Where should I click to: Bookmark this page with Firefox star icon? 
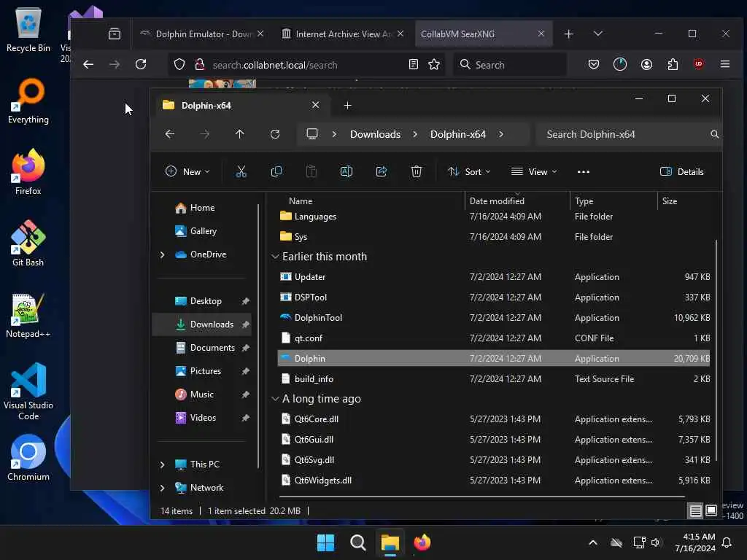pyautogui.click(x=434, y=64)
